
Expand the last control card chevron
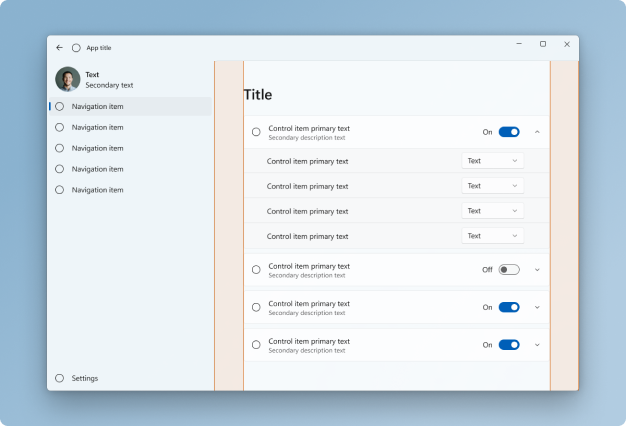(537, 345)
